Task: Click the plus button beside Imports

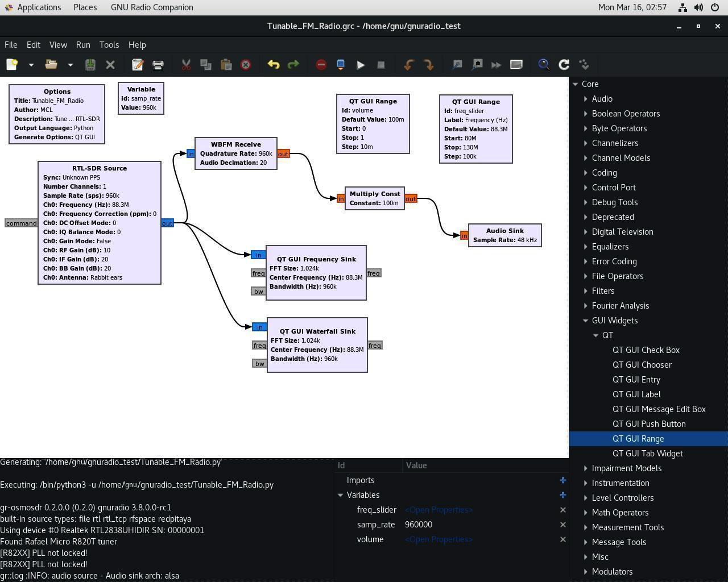Action: click(562, 480)
